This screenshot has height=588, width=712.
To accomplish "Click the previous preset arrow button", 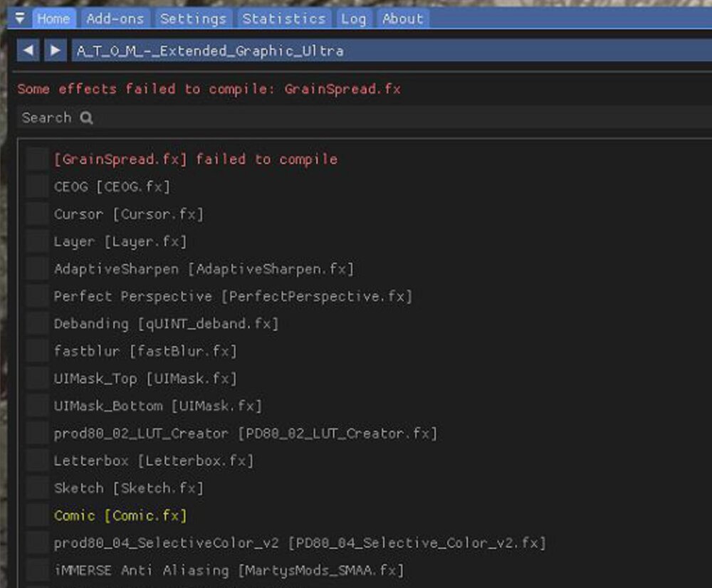I will tap(28, 51).
